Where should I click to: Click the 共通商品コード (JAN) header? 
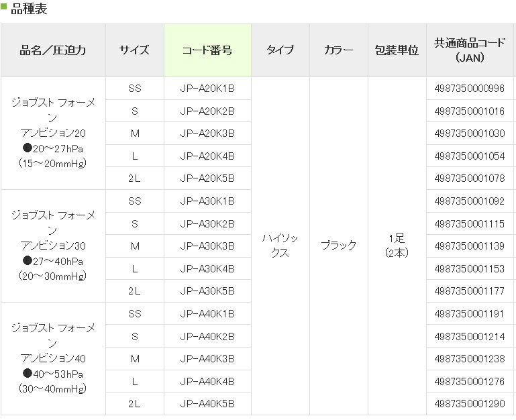click(x=469, y=50)
